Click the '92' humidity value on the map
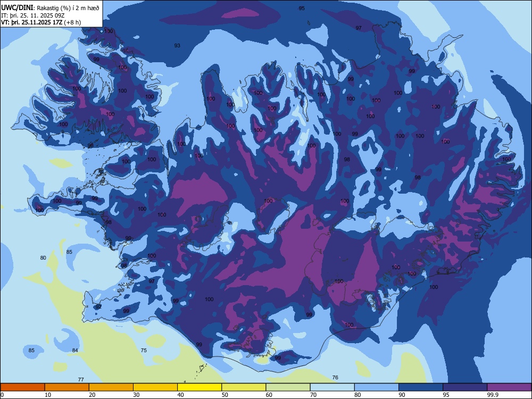The image size is (532, 399). point(98,306)
